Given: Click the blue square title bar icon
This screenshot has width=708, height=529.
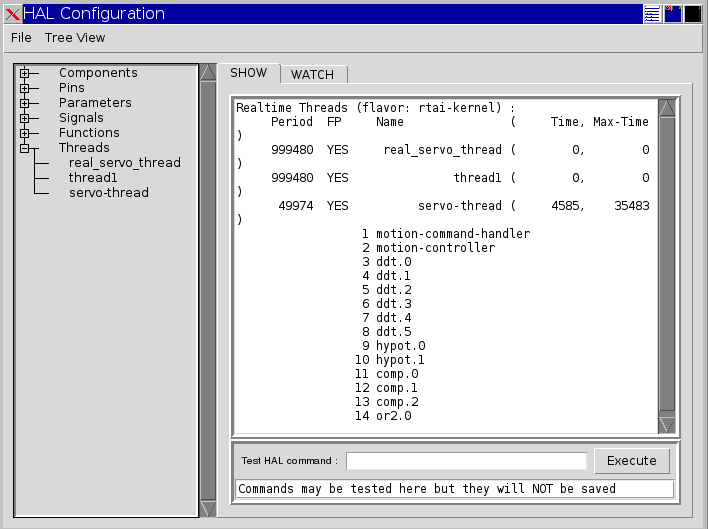Looking at the screenshot, I should click(x=672, y=14).
